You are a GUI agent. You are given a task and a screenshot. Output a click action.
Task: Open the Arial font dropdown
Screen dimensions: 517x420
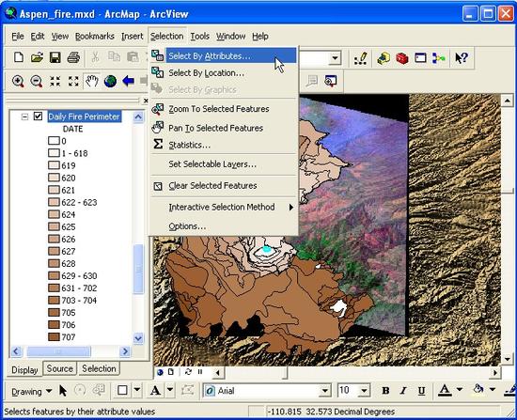tap(325, 391)
